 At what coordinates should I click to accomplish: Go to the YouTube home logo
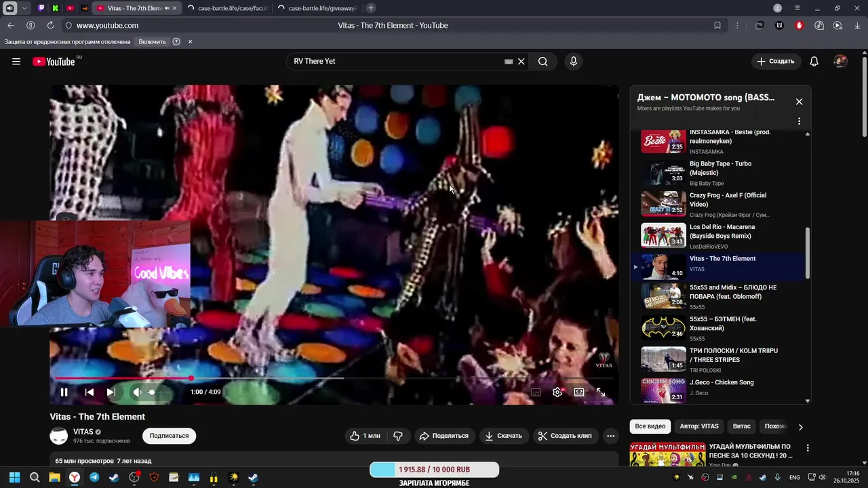(x=53, y=62)
